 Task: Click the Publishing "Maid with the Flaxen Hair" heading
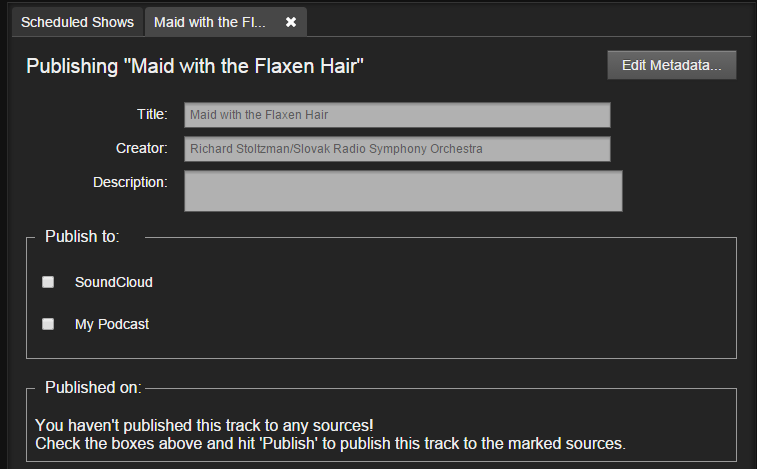[195, 66]
